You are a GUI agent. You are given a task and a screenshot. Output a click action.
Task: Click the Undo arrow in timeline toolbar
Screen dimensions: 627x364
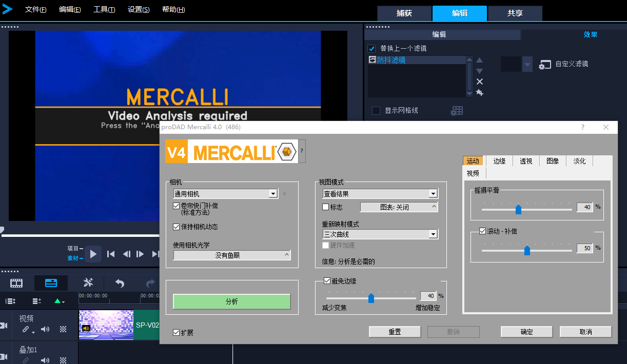pos(120,282)
